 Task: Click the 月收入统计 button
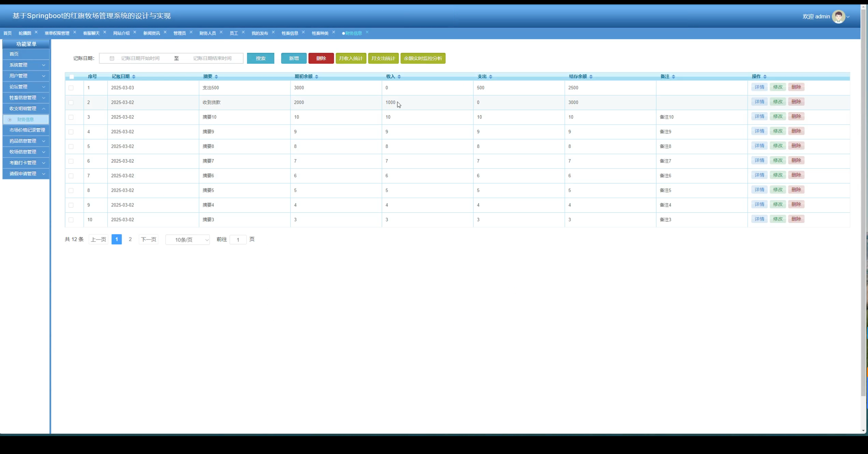tap(351, 58)
